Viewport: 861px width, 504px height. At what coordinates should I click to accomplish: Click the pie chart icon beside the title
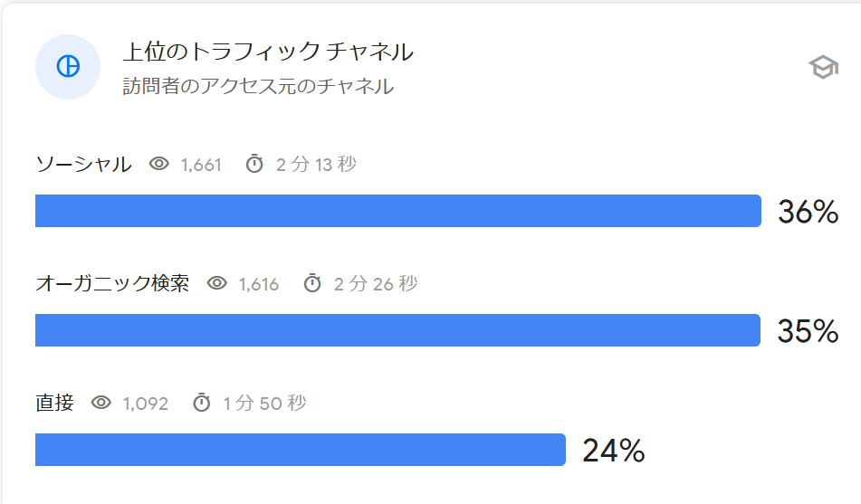[68, 67]
